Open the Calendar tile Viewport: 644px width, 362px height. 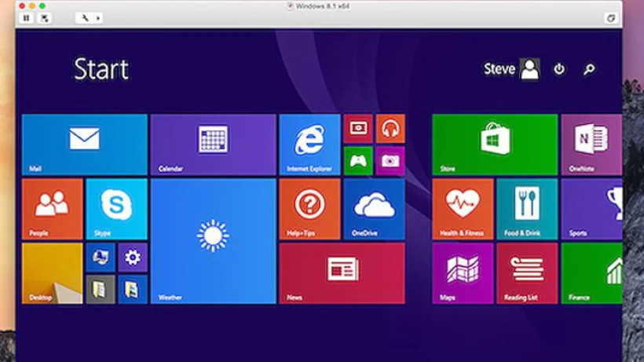[213, 144]
